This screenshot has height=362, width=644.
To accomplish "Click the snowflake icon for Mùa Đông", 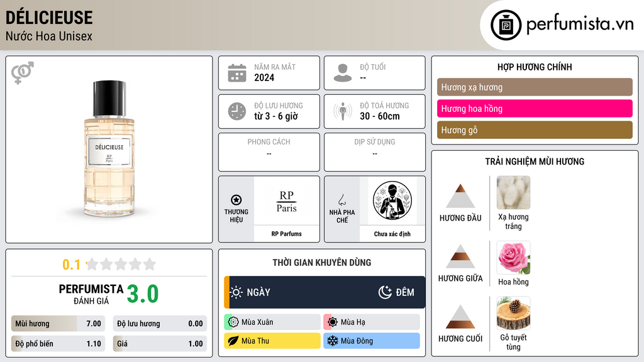I will coord(333,341).
